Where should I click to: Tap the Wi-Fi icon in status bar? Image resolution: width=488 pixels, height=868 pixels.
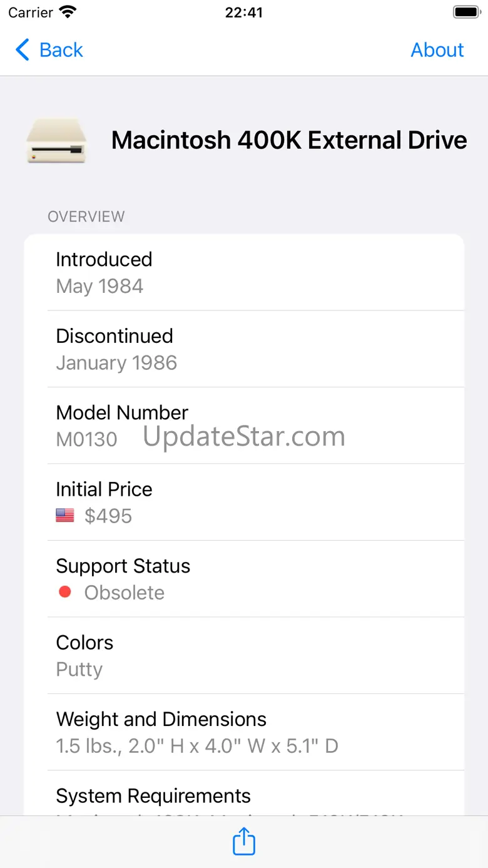pos(68,13)
